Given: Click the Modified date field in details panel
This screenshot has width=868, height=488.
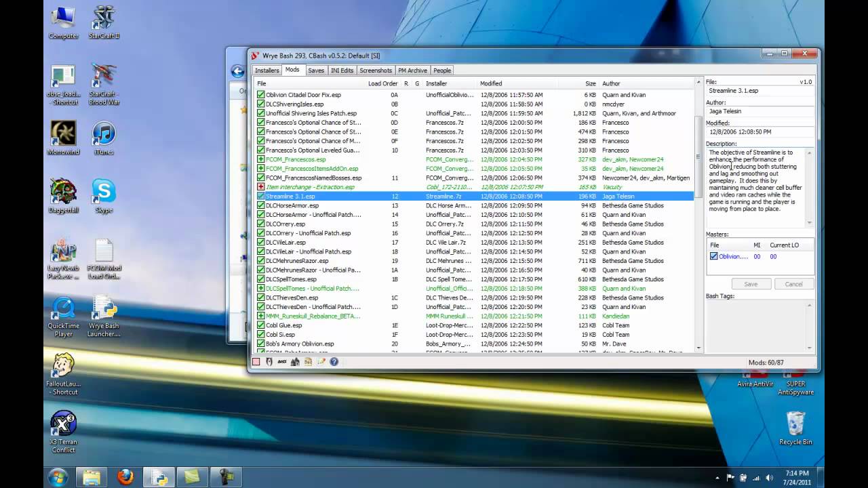Looking at the screenshot, I should pos(759,131).
